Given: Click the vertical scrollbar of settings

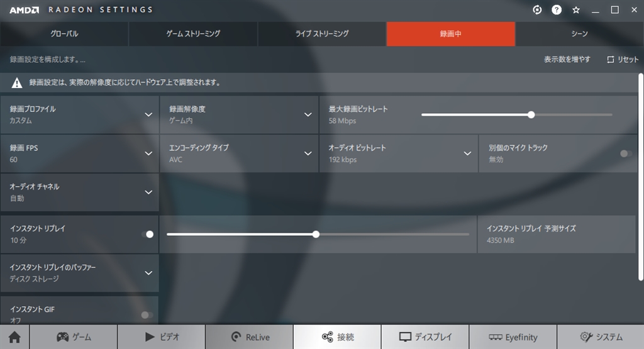Looking at the screenshot, I should [x=641, y=177].
